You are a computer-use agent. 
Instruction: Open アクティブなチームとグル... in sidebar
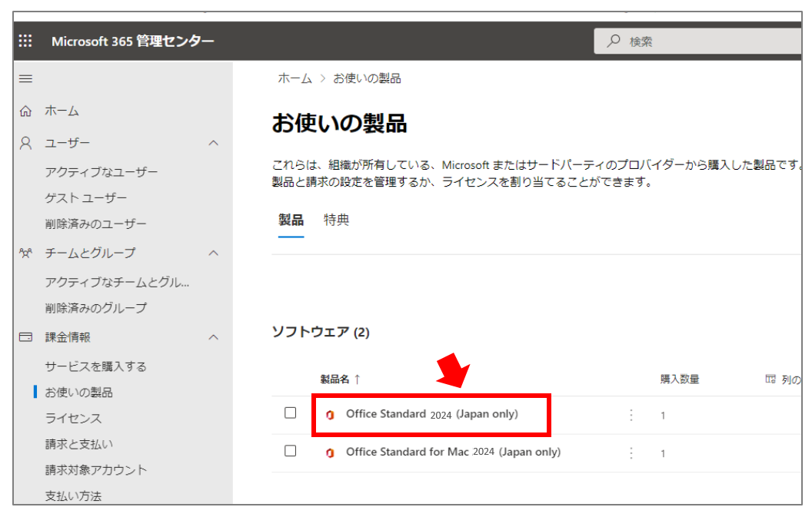pos(117,283)
